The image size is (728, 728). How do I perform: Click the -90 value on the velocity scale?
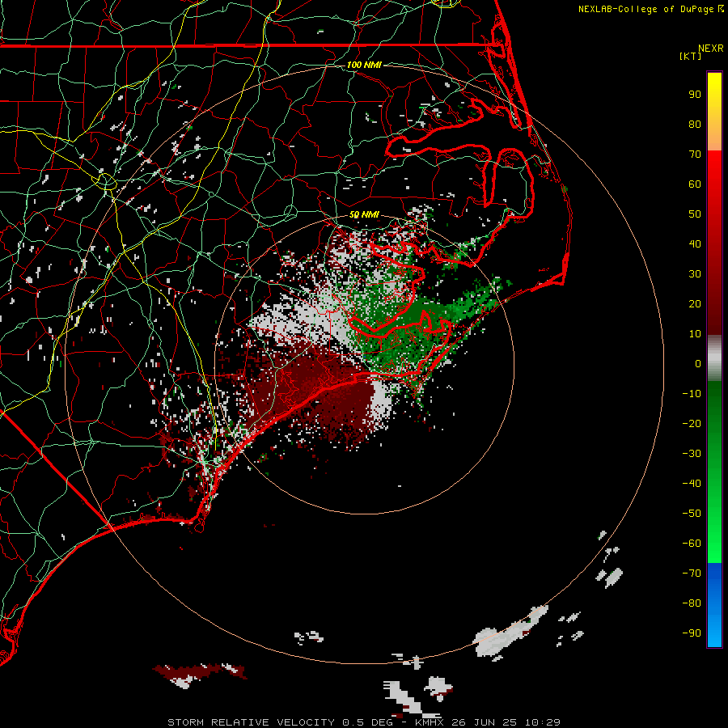click(692, 633)
